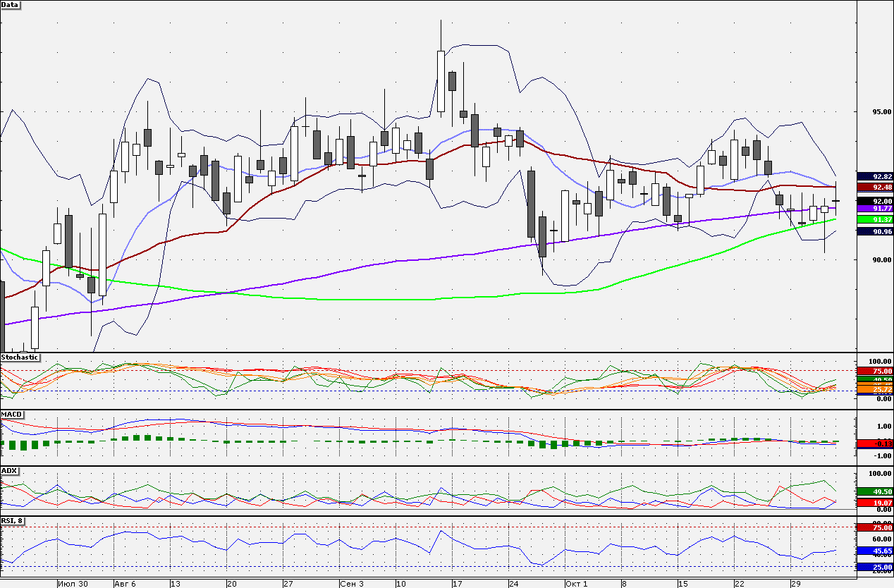Click the Окт 1 date label

coord(577,584)
